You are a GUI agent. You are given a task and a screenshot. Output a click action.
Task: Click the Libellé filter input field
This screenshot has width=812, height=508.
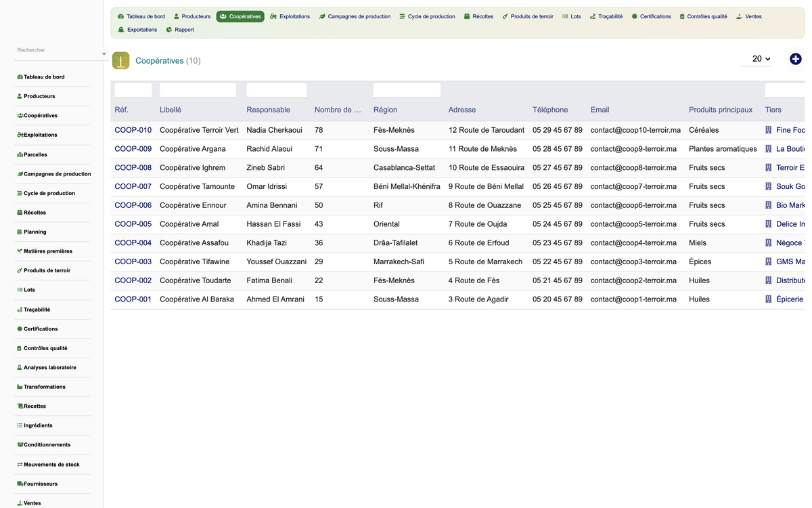tap(198, 90)
